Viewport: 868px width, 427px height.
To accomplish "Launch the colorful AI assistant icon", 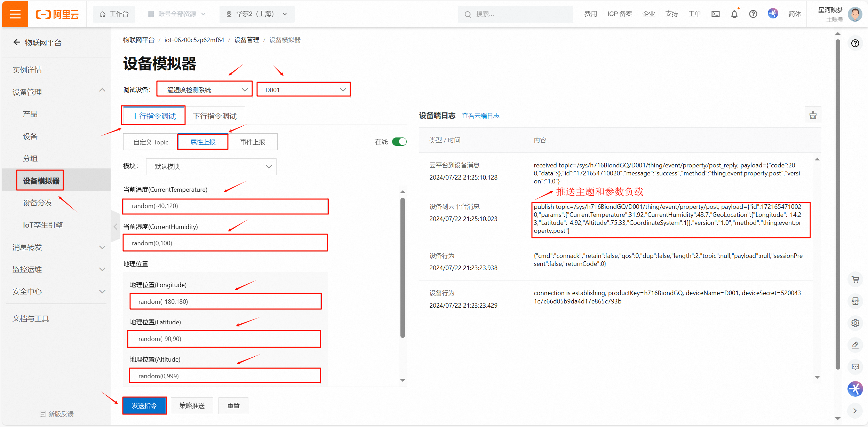I will pyautogui.click(x=855, y=389).
